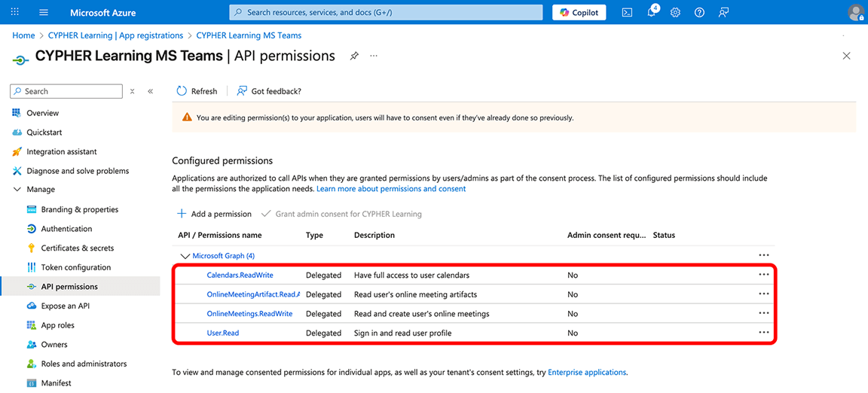Screen dimensions: 868x393
Task: Open CYPHER Learning | App registrations breadcrumb
Action: [116, 35]
